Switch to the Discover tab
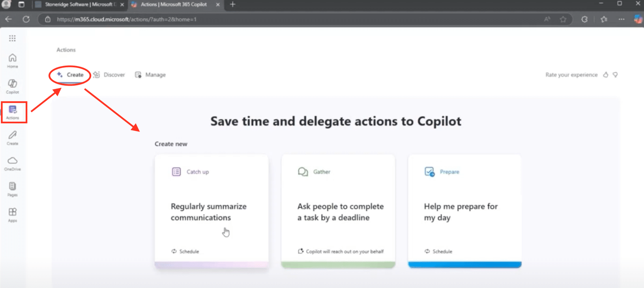Screen dimensions: 644x288 [x=109, y=75]
